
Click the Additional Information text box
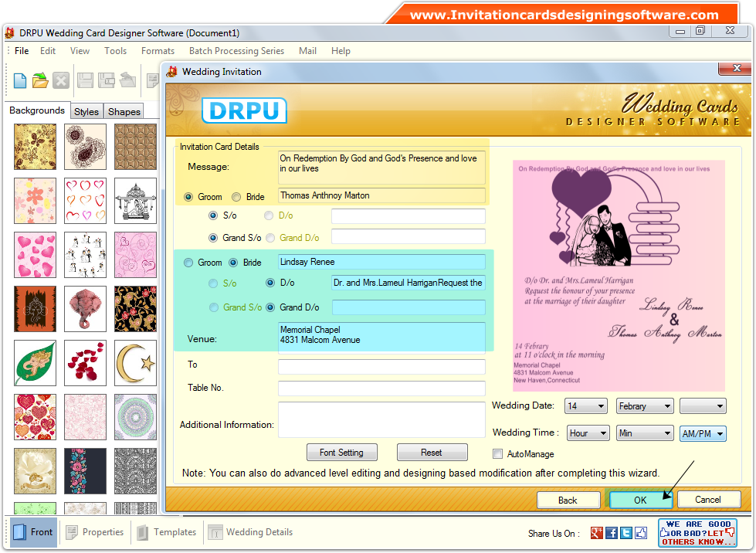[x=381, y=419]
